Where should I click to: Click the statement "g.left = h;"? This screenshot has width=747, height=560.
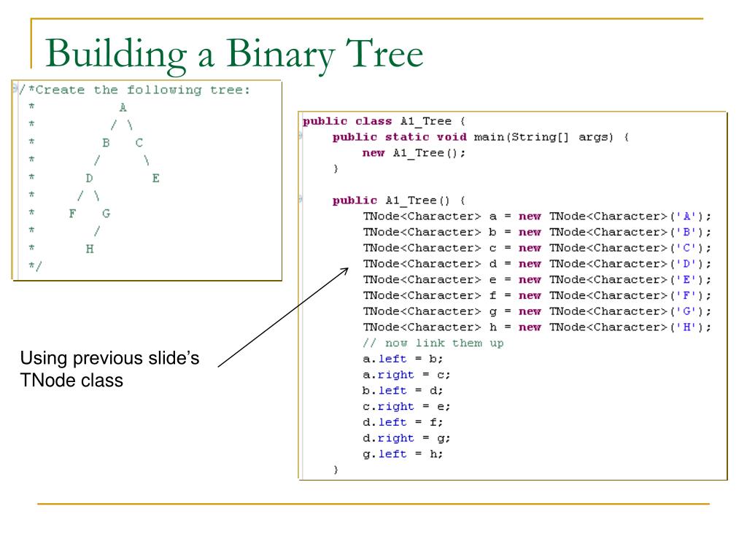[403, 454]
